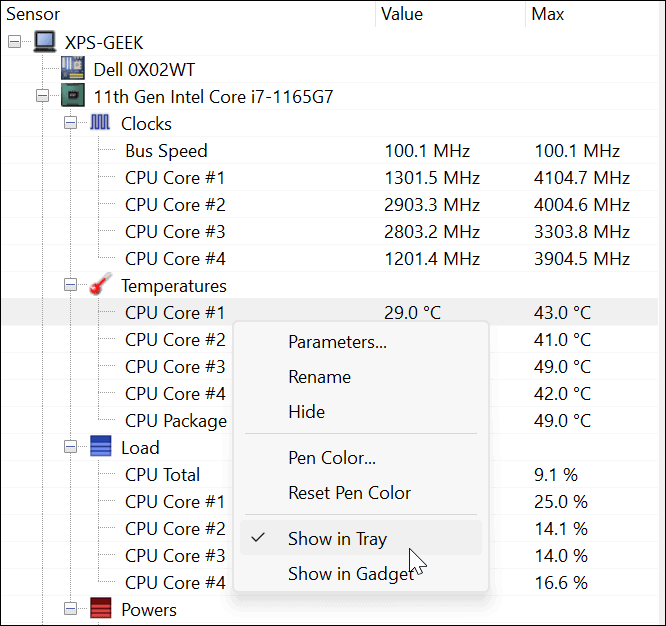666x626 pixels.
Task: Click the Dell 0X02WT motherboard icon
Action: point(72,70)
